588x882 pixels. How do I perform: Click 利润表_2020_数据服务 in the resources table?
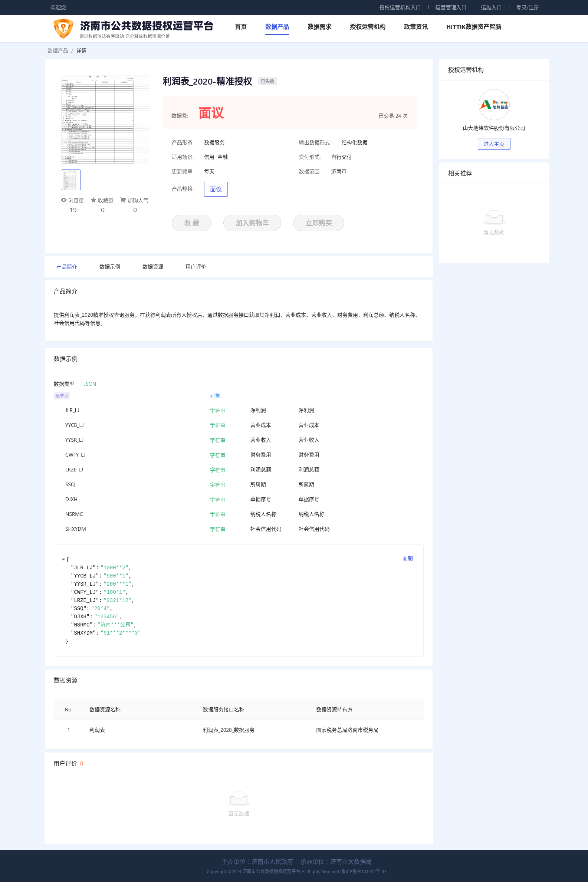coord(229,730)
